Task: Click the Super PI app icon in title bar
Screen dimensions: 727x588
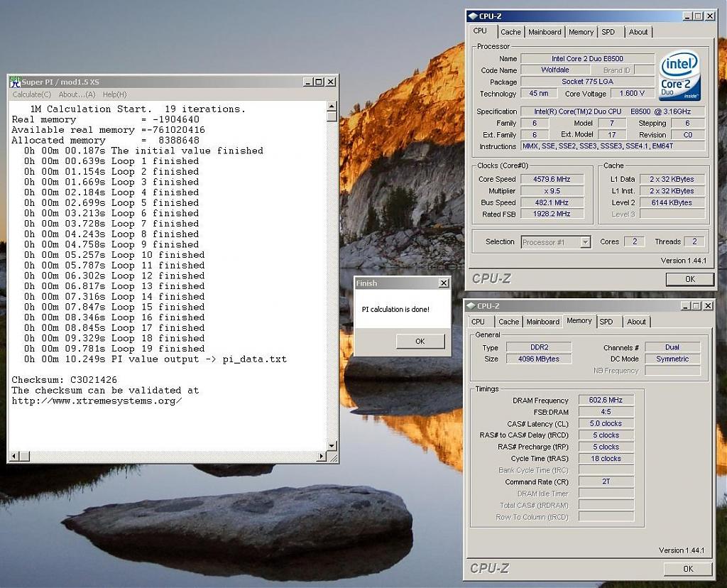Action: (15, 82)
